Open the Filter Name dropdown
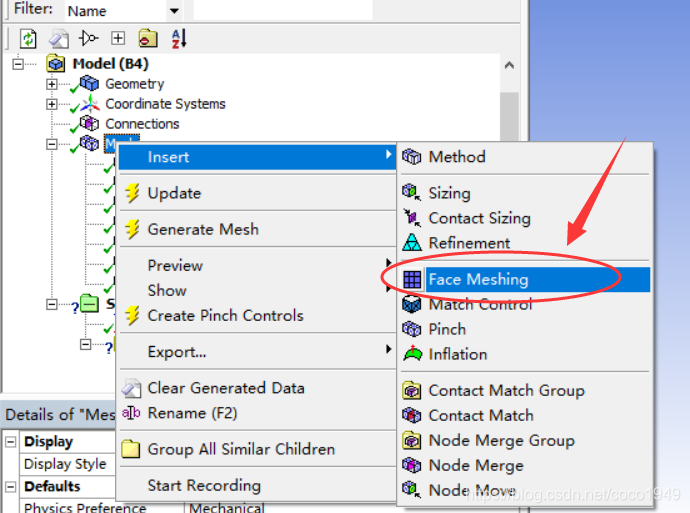Viewport: 690px width, 513px height. (x=174, y=11)
